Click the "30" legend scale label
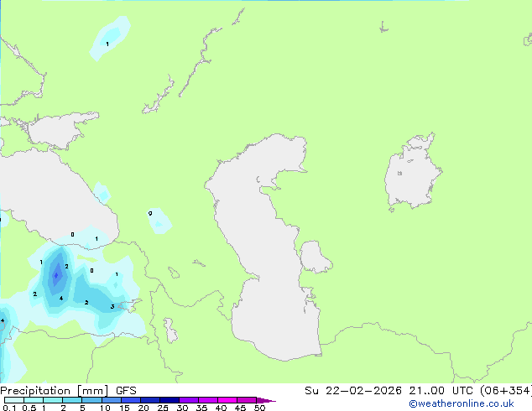Screen dimensions: 532x411 pos(182,408)
